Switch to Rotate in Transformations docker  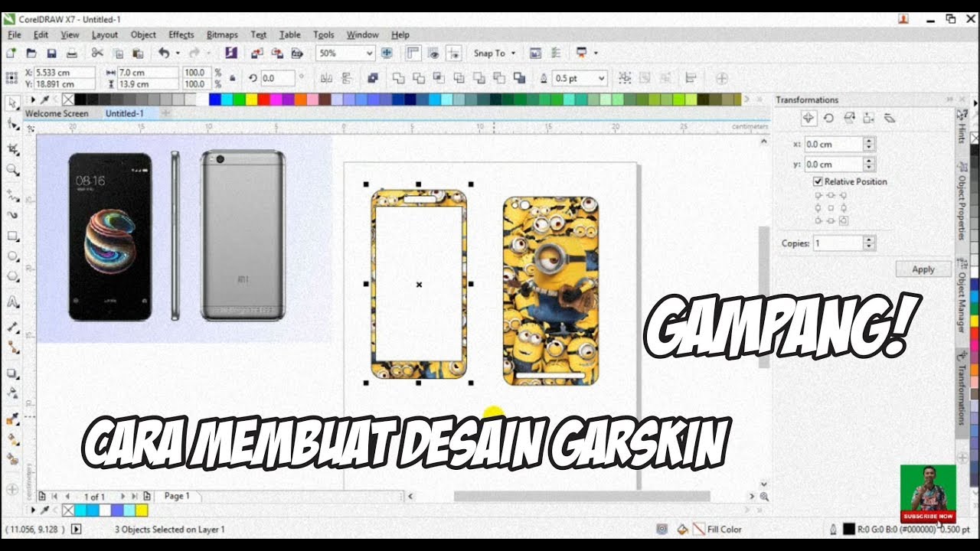pos(828,118)
